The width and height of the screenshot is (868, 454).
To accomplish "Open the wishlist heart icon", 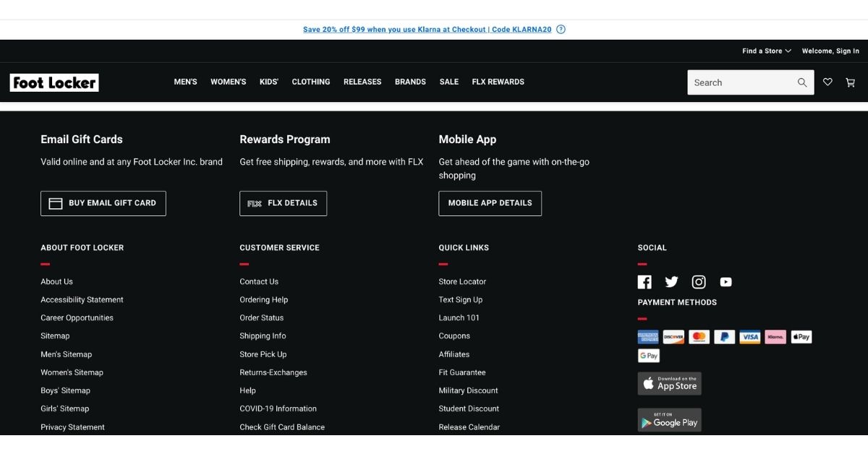I will pos(827,82).
